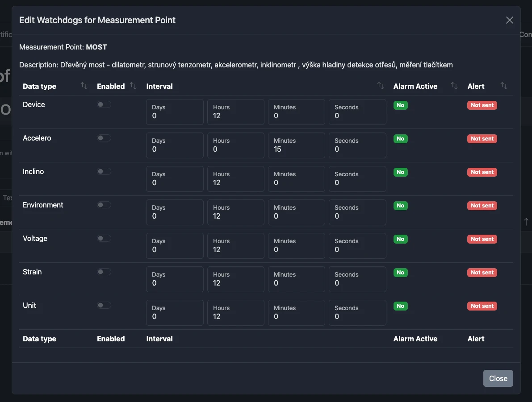Switch on the Voltage watchdog

pyautogui.click(x=104, y=238)
